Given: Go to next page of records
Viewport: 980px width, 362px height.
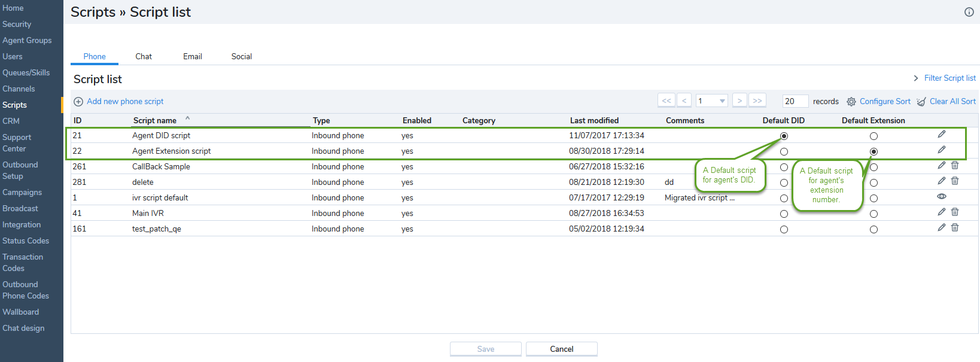Looking at the screenshot, I should pyautogui.click(x=739, y=101).
